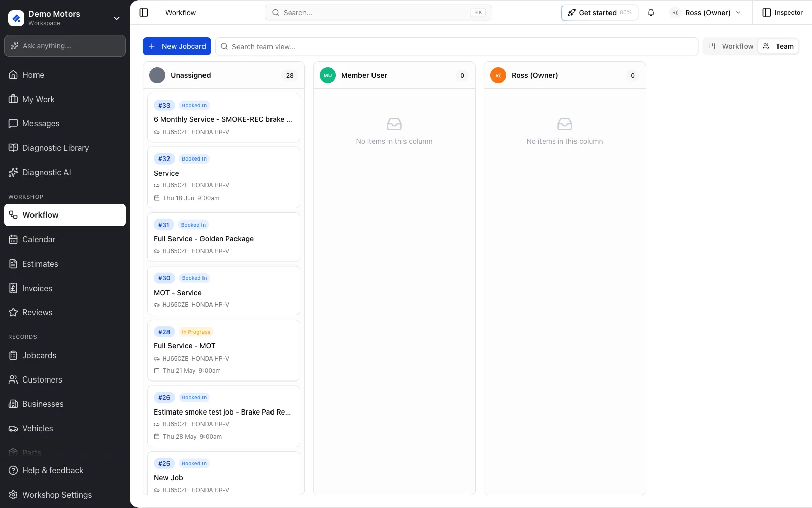Select the Team view toggle
This screenshot has width=812, height=508.
pos(778,46)
